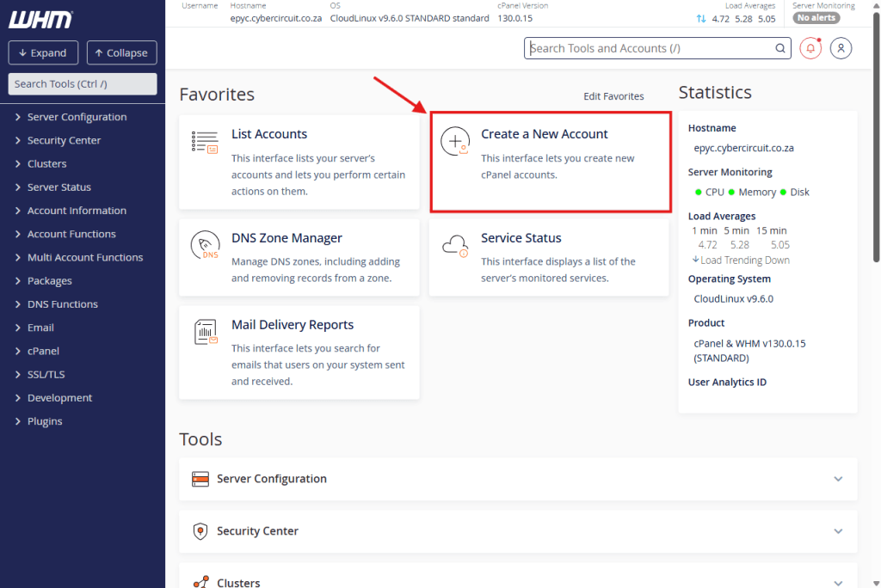Click the DNS Zone Manager icon
The image size is (881, 588).
(x=205, y=247)
